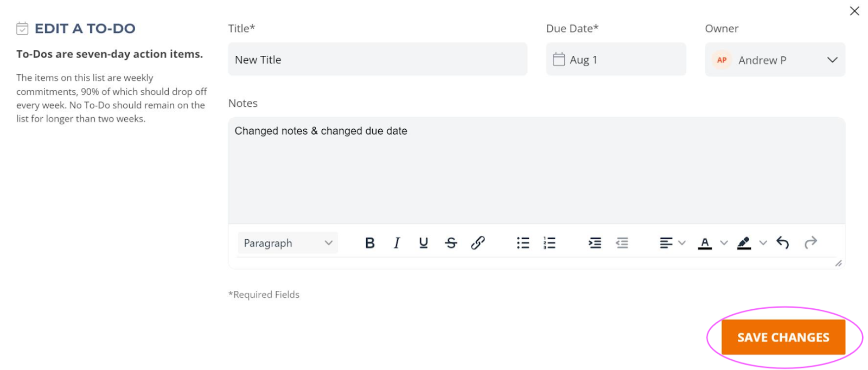Viewport: 868px width, 370px height.
Task: Redo the last undone edit
Action: point(810,243)
